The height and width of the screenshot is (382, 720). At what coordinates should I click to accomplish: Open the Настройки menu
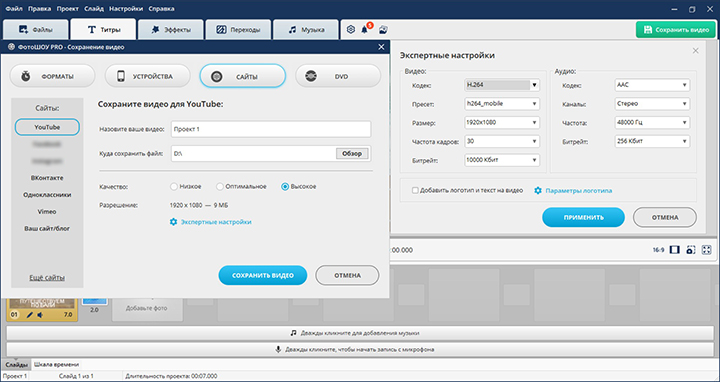[x=126, y=9]
